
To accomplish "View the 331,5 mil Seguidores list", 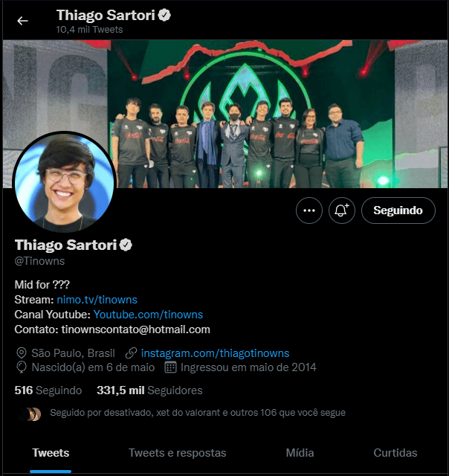I will click(x=149, y=390).
